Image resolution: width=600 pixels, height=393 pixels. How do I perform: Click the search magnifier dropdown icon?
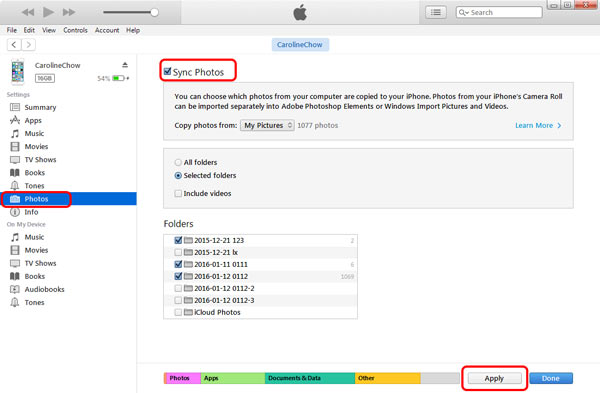tap(463, 12)
